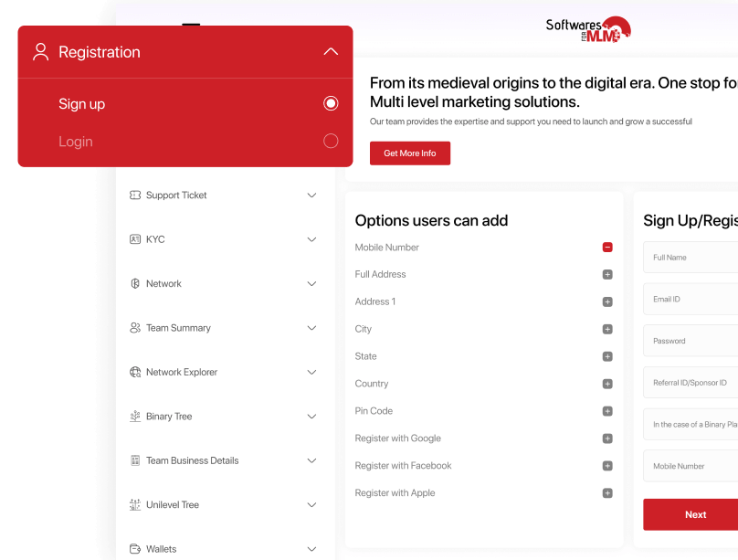Click the Wallets icon
The width and height of the screenshot is (738, 560).
click(x=135, y=549)
